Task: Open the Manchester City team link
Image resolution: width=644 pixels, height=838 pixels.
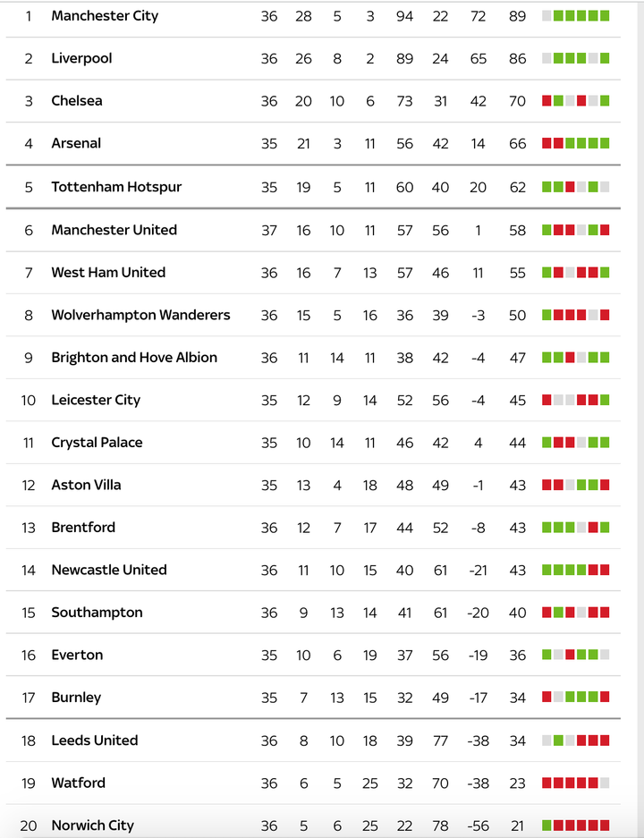Action: click(105, 16)
